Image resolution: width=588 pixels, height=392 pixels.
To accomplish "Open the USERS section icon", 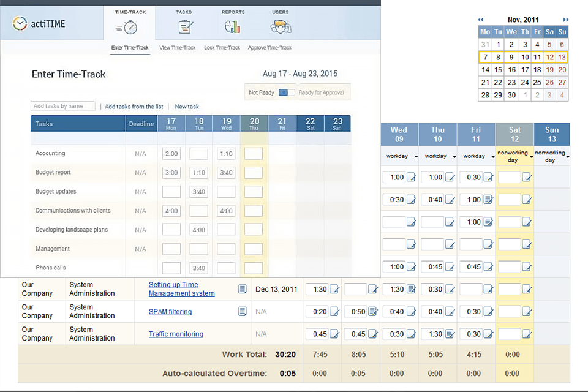I will point(280,26).
